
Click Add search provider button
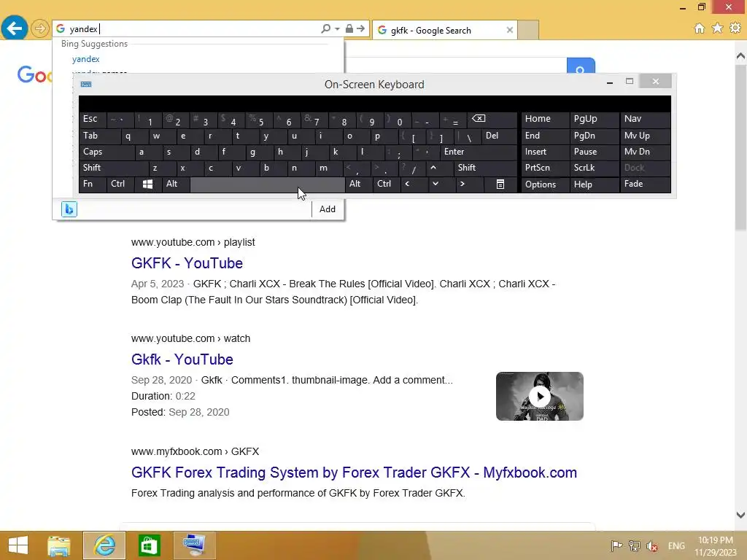[328, 209]
